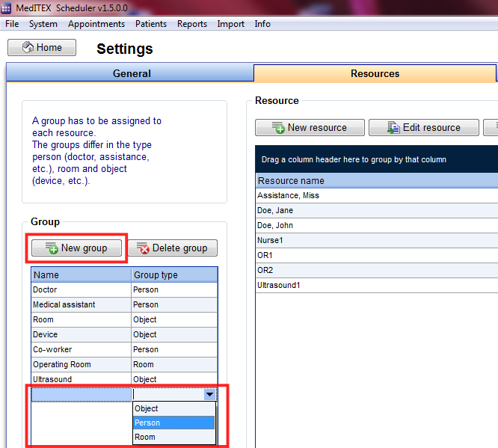This screenshot has width=498, height=448.
Task: Open the Reports menu
Action: [192, 24]
